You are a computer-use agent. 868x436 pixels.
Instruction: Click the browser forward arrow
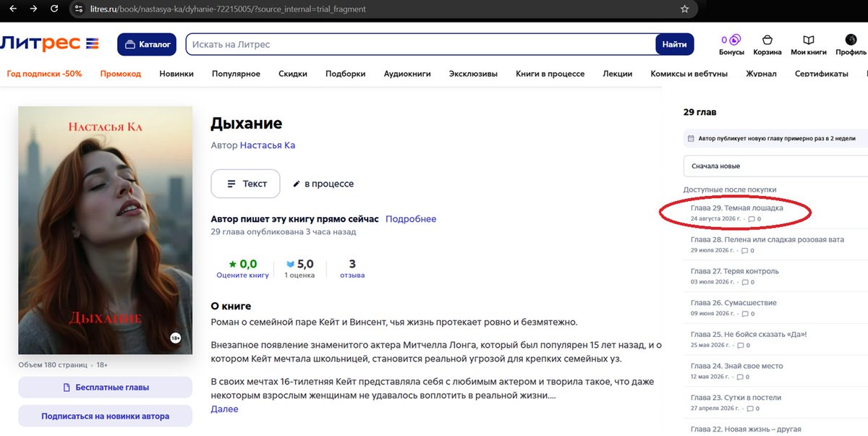[x=34, y=9]
